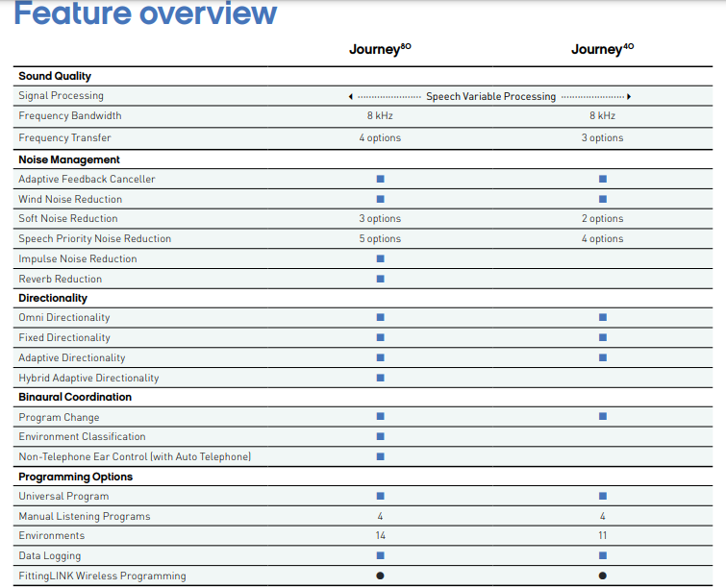Viewport: 726px width, 588px height.
Task: Click Journey80 blue square for Reverb Reduction
Action: [x=380, y=279]
